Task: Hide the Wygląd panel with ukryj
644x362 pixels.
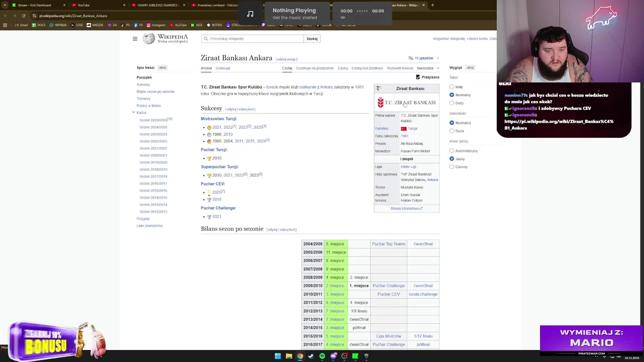Action: pos(470,67)
